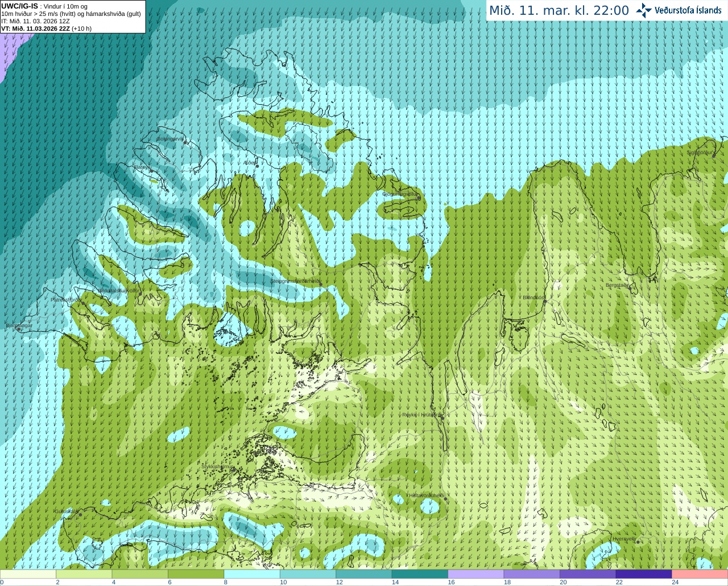
Task: Click the Gufuskálar station dot
Action: tap(80, 514)
